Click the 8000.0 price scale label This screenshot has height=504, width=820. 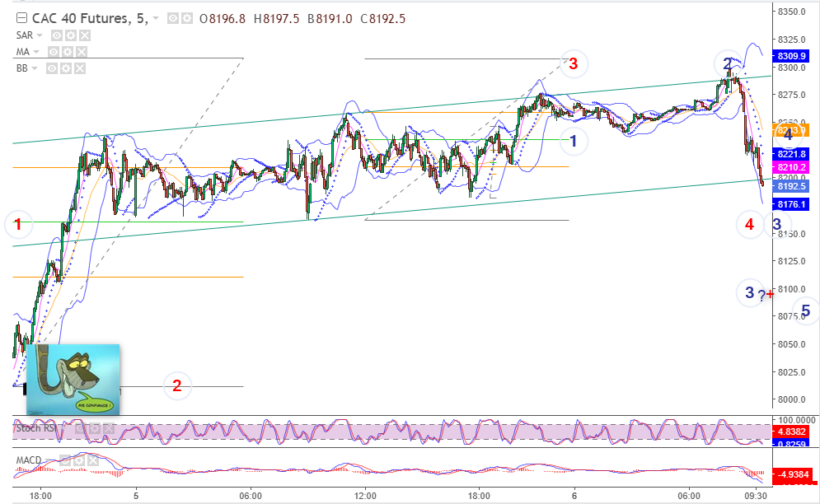point(791,399)
